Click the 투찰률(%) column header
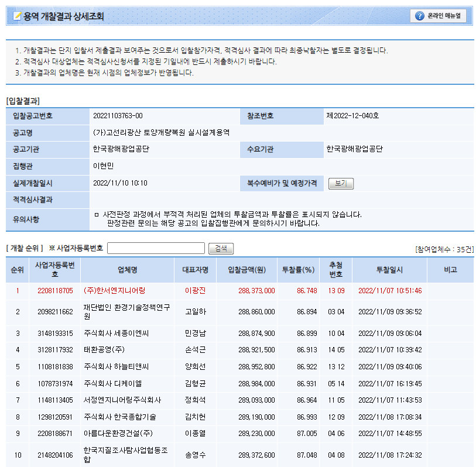Image resolution: width=476 pixels, height=467 pixels. click(x=298, y=270)
